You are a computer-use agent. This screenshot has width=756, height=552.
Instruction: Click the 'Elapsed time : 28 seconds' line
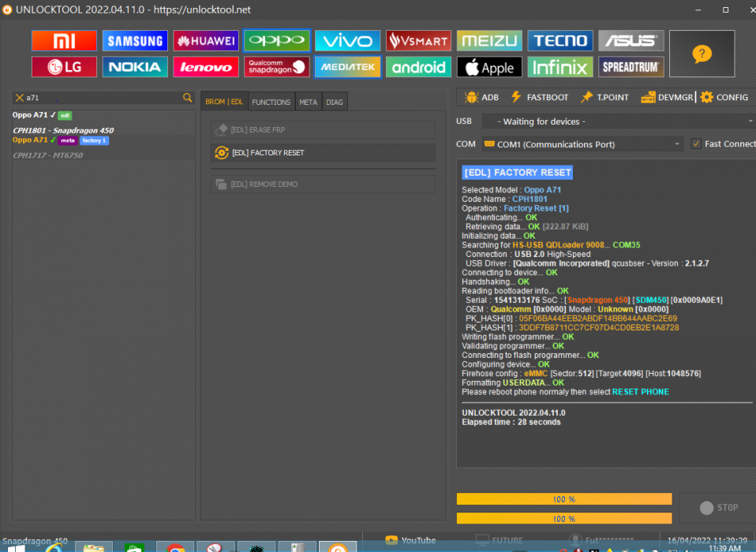click(x=511, y=422)
